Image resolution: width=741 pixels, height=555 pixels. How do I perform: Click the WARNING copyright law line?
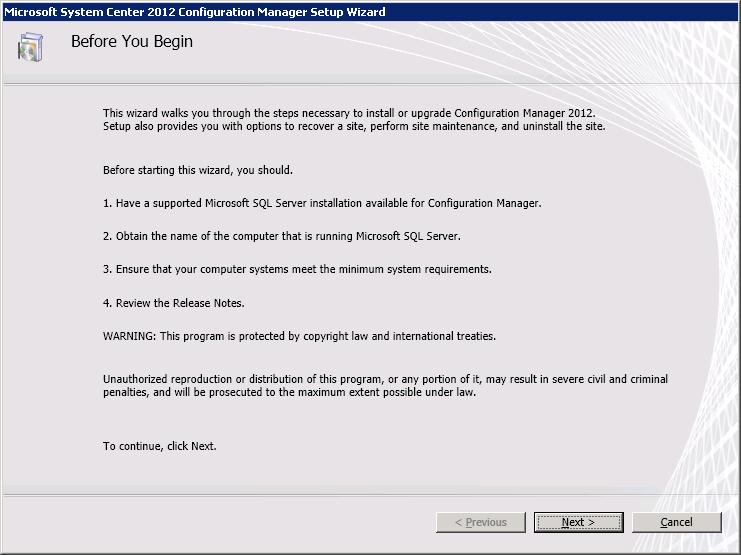tap(299, 336)
